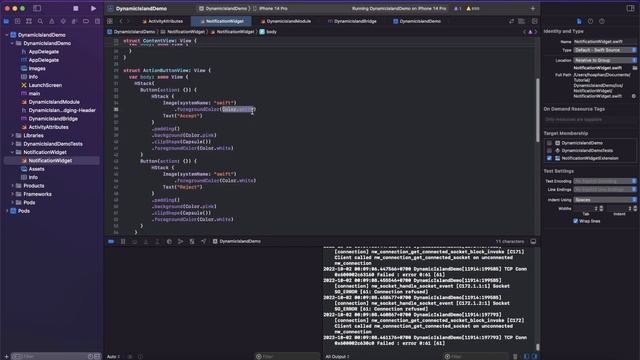640x360 pixels.
Task: Switch to the ActivityAttributes tab
Action: click(x=162, y=21)
